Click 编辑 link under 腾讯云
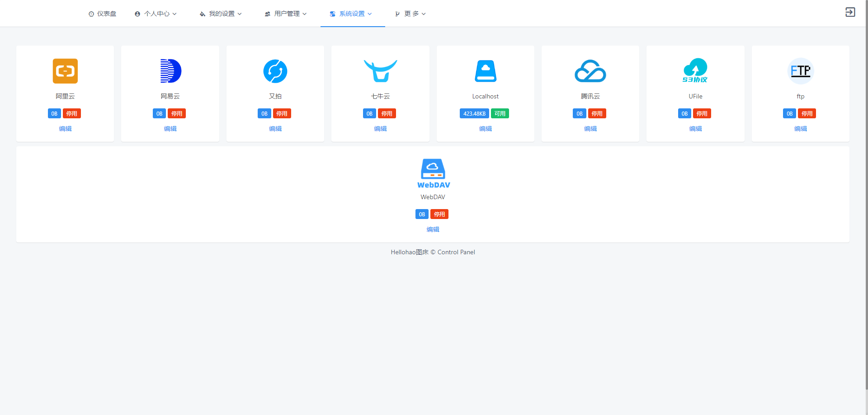 590,129
